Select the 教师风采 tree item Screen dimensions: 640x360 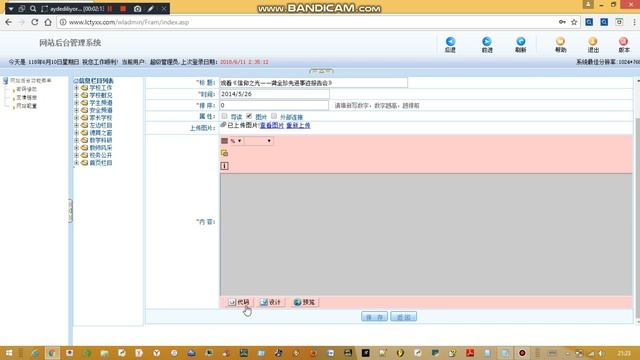[x=101, y=148]
